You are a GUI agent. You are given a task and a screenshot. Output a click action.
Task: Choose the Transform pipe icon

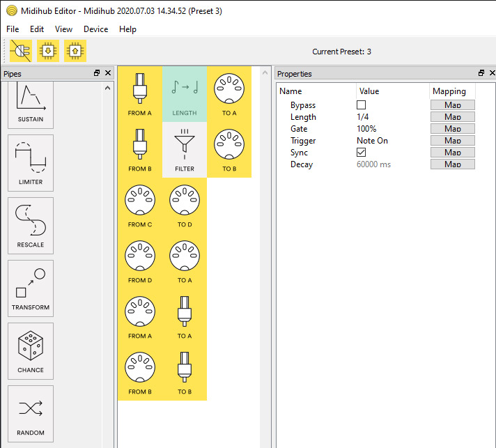[31, 288]
